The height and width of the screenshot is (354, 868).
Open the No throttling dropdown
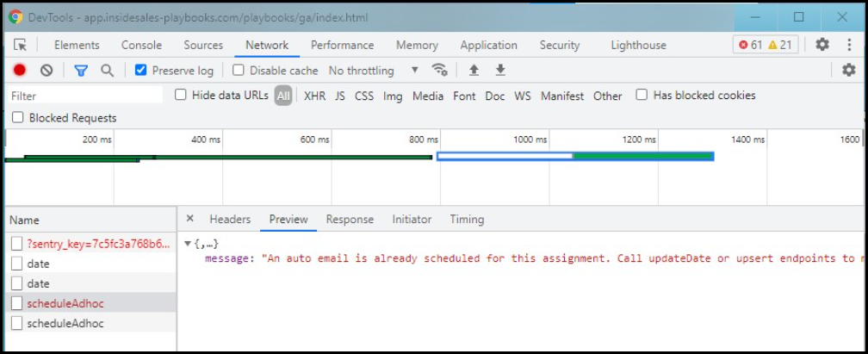(374, 71)
